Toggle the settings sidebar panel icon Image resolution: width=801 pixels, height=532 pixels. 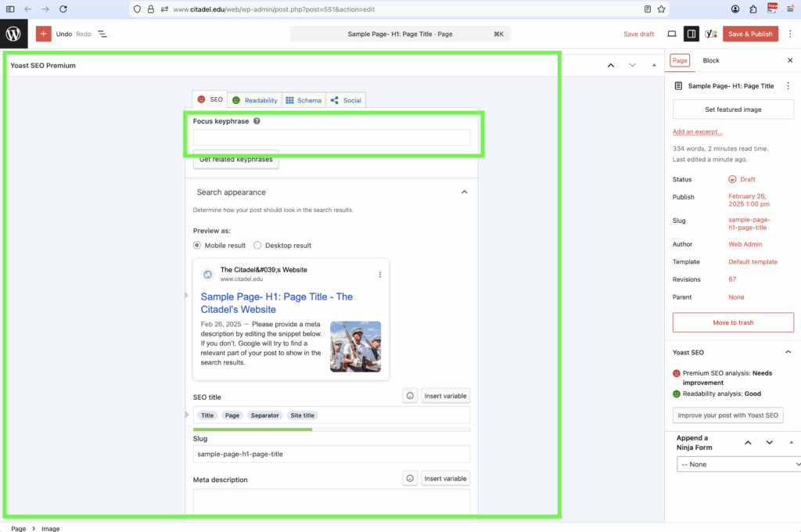(x=691, y=34)
